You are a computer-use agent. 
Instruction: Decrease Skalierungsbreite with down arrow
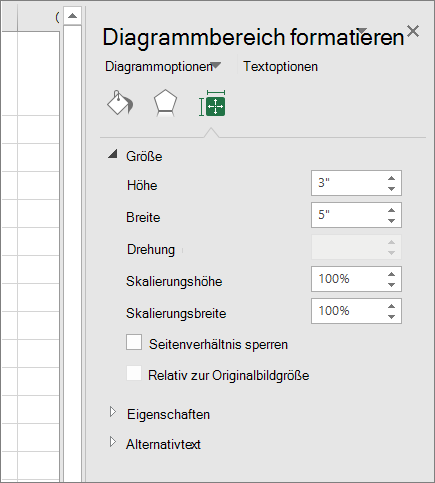pyautogui.click(x=392, y=317)
